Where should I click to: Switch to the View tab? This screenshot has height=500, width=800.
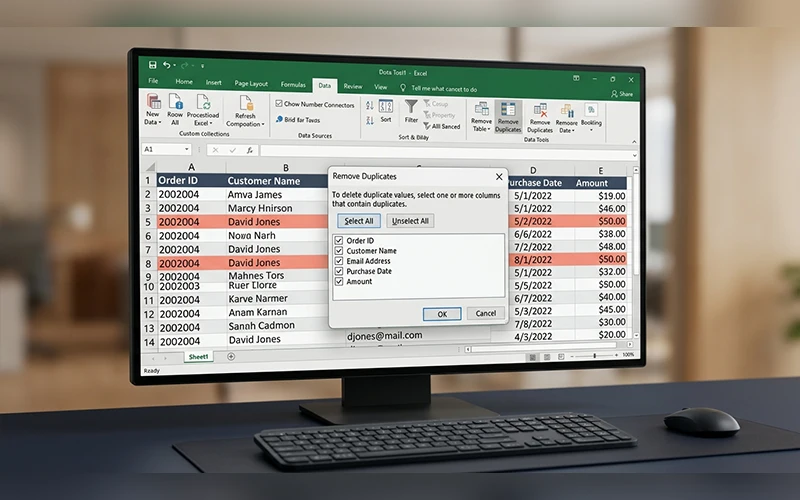pos(381,87)
